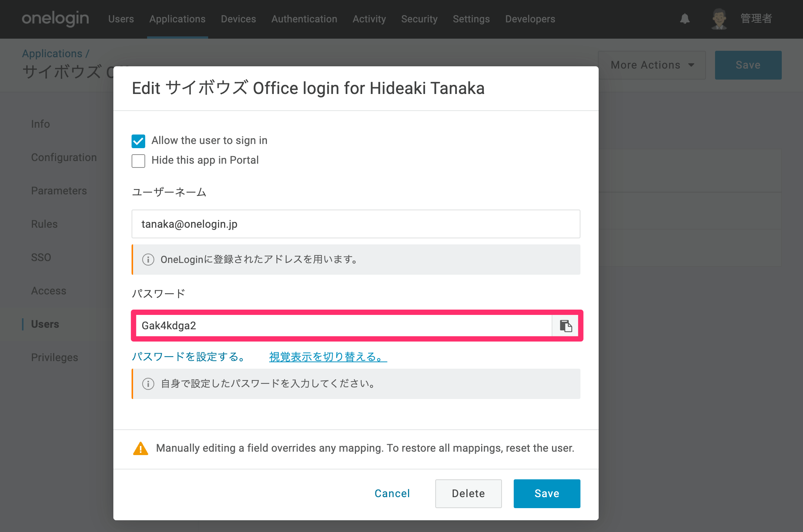The image size is (803, 532).
Task: Switch to the Access tab
Action: point(49,291)
